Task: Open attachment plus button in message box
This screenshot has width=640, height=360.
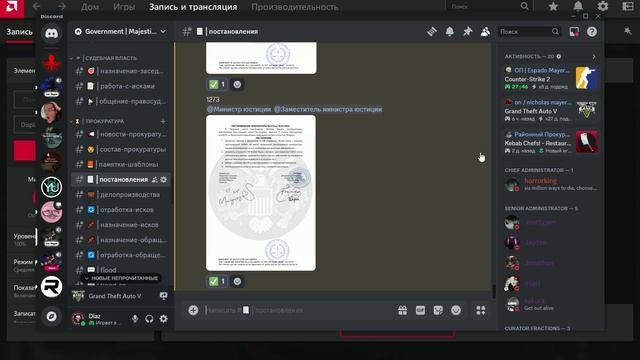Action: coord(193,310)
